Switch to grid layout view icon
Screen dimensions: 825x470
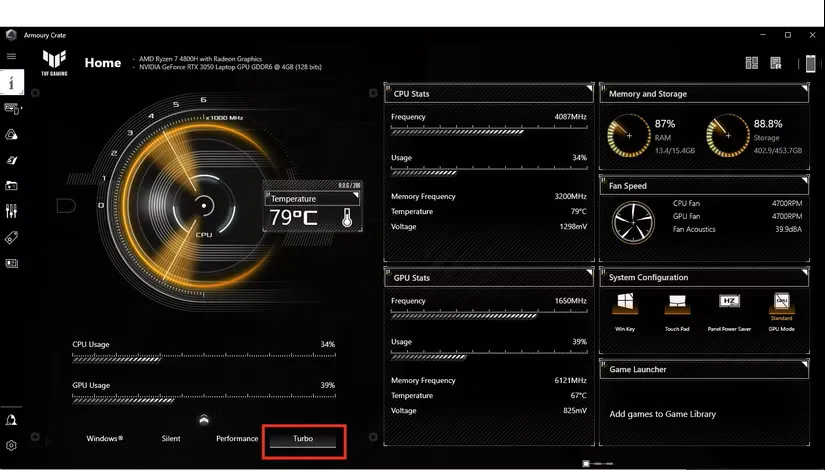pos(752,63)
